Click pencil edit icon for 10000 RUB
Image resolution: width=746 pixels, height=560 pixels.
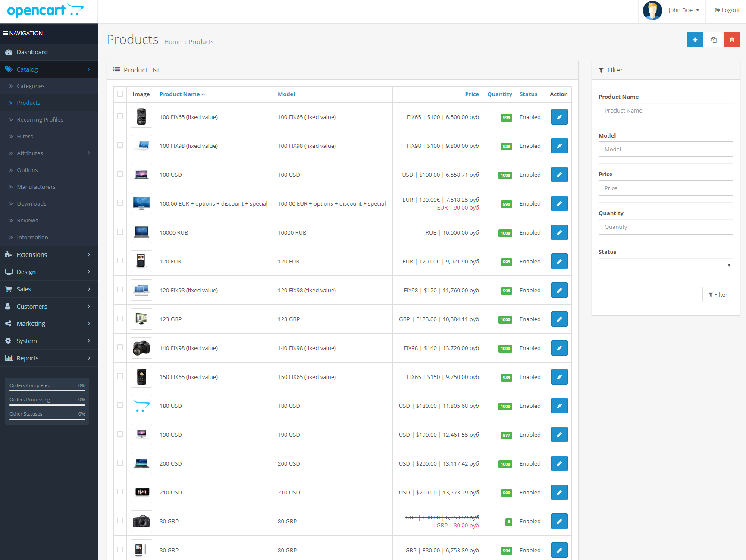point(559,232)
